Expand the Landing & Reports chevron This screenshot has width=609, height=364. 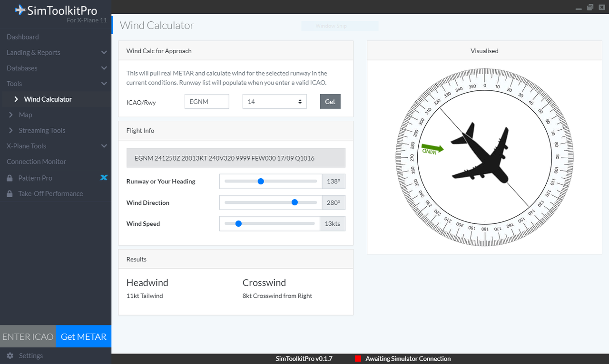click(x=104, y=53)
